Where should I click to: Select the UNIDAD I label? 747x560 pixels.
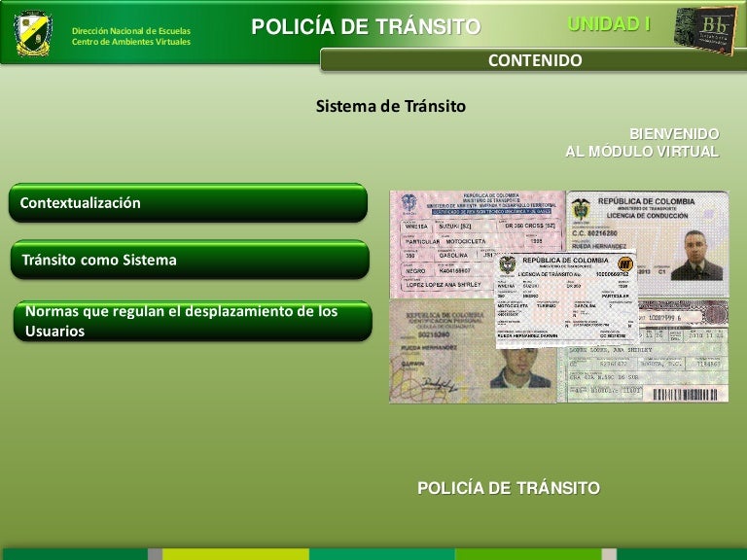609,24
